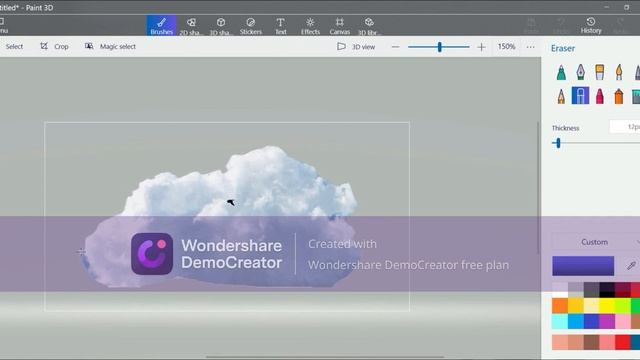Choose the sky blue palette color
Image resolution: width=640 pixels, height=360 pixels.
coord(576,321)
